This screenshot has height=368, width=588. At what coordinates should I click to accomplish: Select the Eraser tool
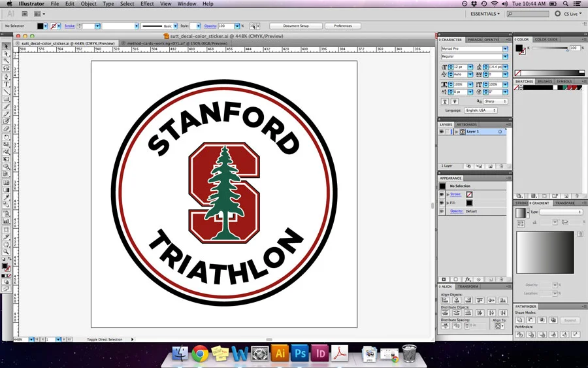[6, 129]
